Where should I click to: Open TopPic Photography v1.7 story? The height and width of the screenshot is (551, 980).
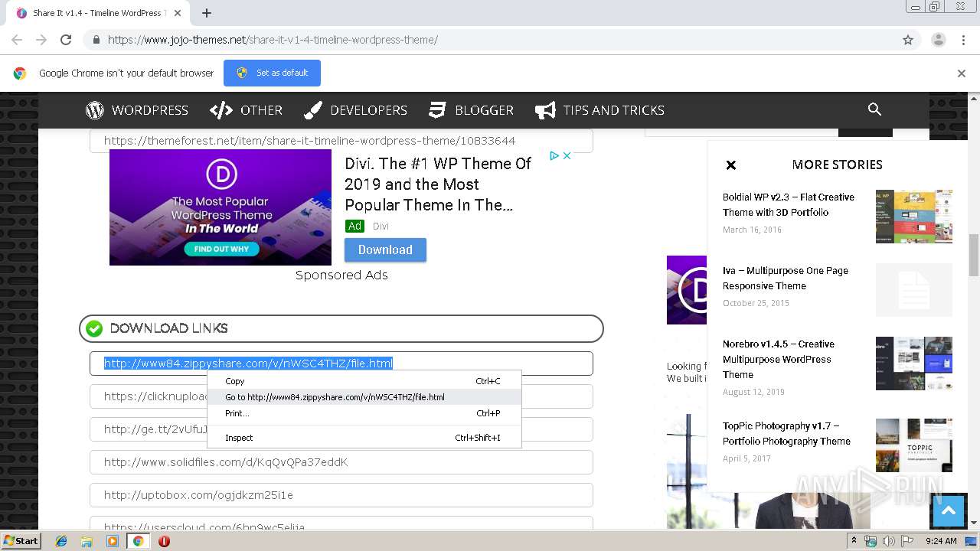786,433
